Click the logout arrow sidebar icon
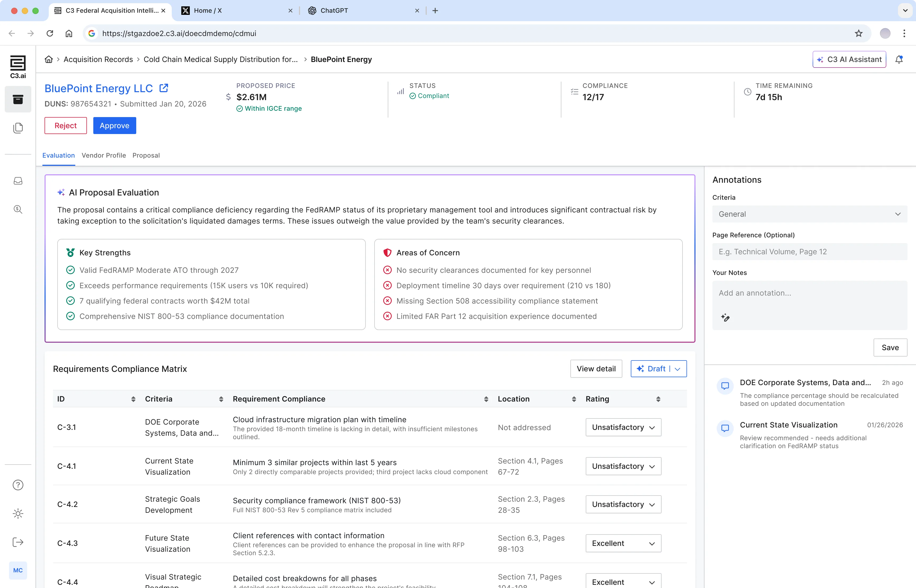 [x=18, y=542]
